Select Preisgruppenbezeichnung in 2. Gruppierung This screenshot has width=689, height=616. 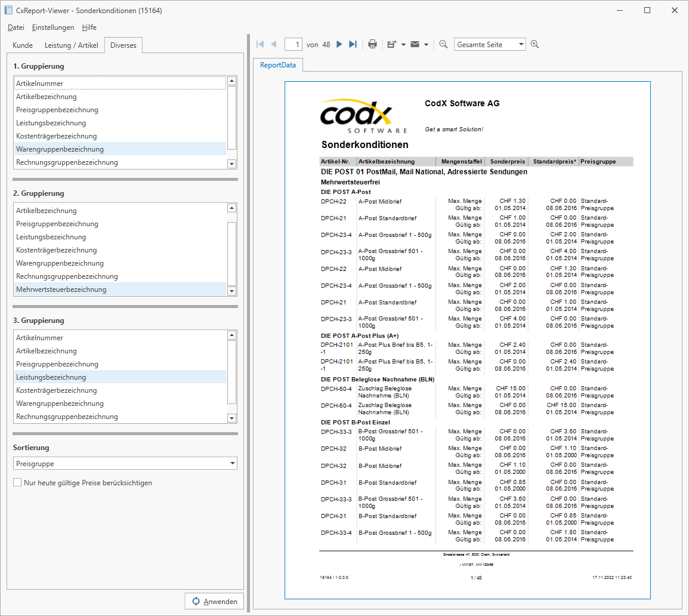click(x=120, y=224)
